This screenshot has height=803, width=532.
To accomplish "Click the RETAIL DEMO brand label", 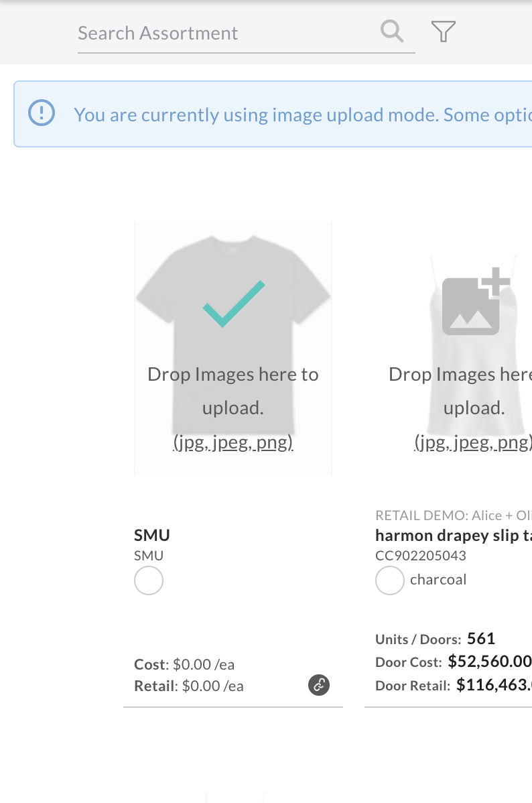I will pyautogui.click(x=454, y=515).
